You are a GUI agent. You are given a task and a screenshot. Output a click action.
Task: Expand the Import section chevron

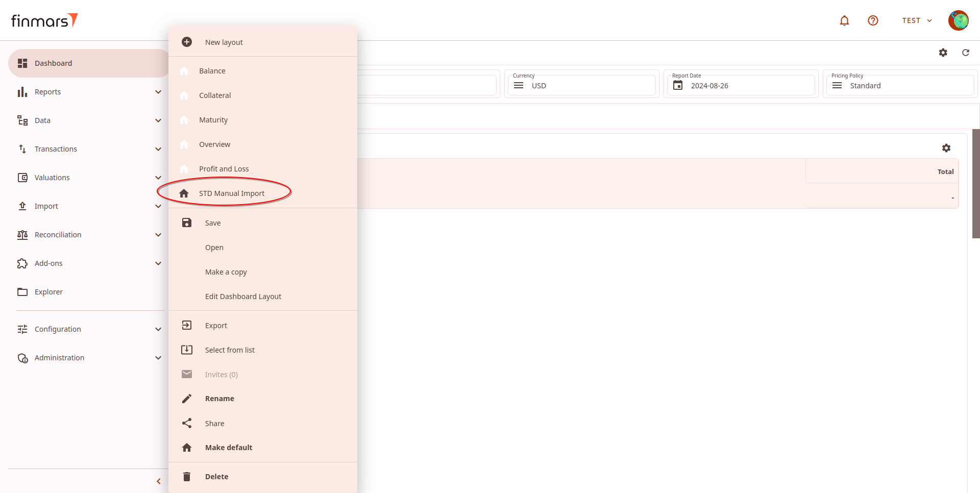[158, 206]
